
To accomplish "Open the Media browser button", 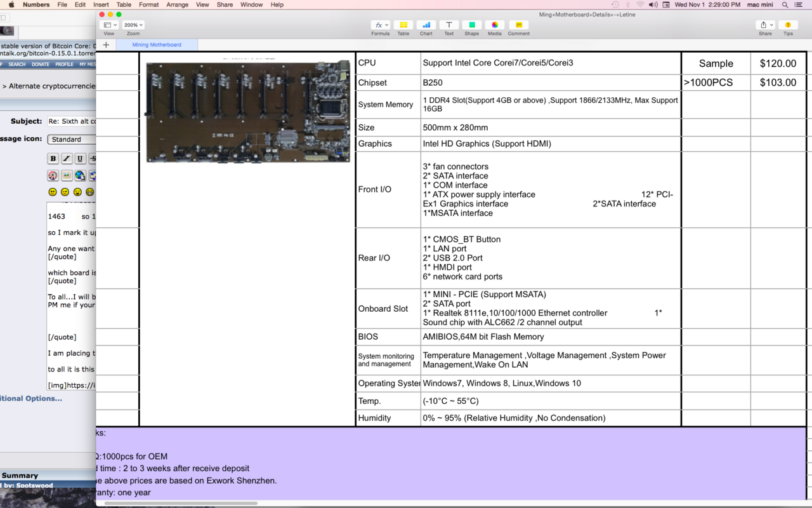I will [495, 25].
